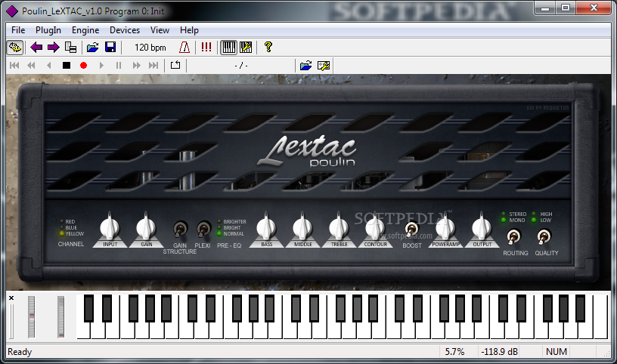Toggle the keyboard bar visibility icon
Viewport: 617px width, 364px height.
(228, 48)
